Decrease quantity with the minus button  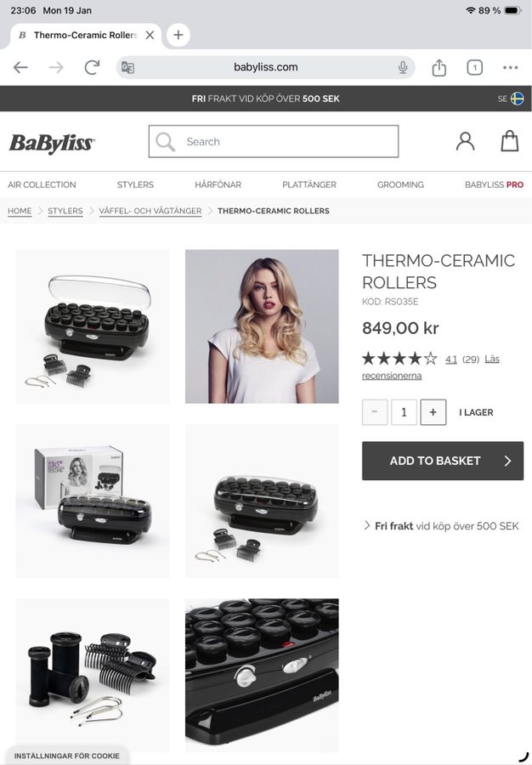375,412
